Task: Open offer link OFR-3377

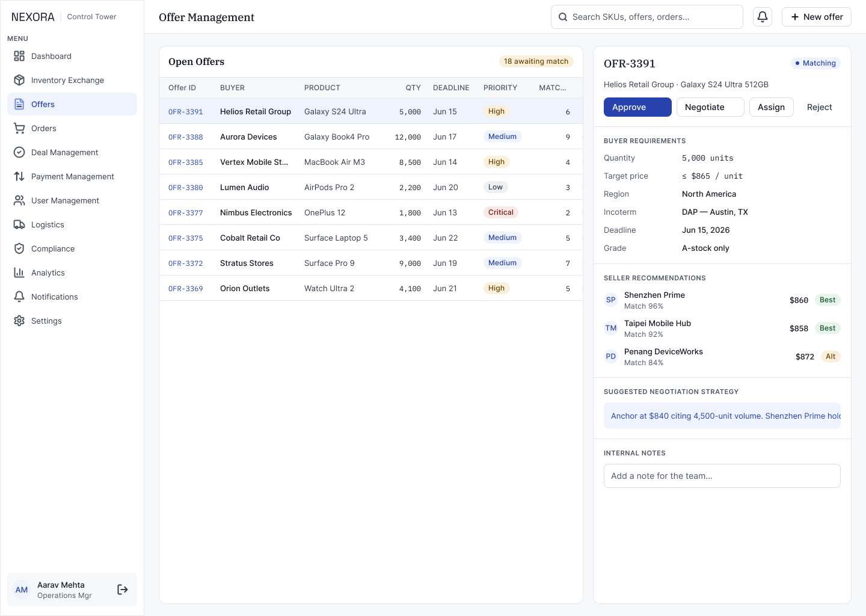Action: pyautogui.click(x=186, y=213)
